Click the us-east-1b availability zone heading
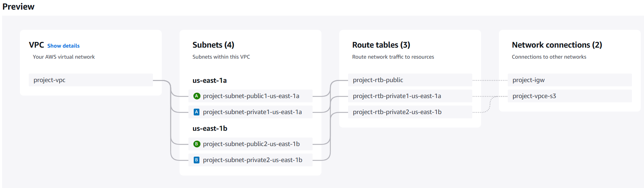 coord(210,129)
